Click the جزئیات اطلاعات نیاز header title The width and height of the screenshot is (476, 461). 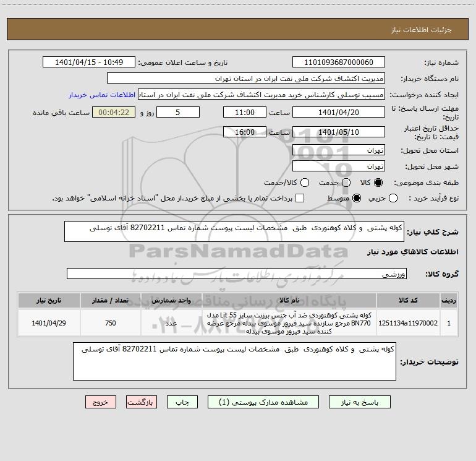tap(421, 30)
